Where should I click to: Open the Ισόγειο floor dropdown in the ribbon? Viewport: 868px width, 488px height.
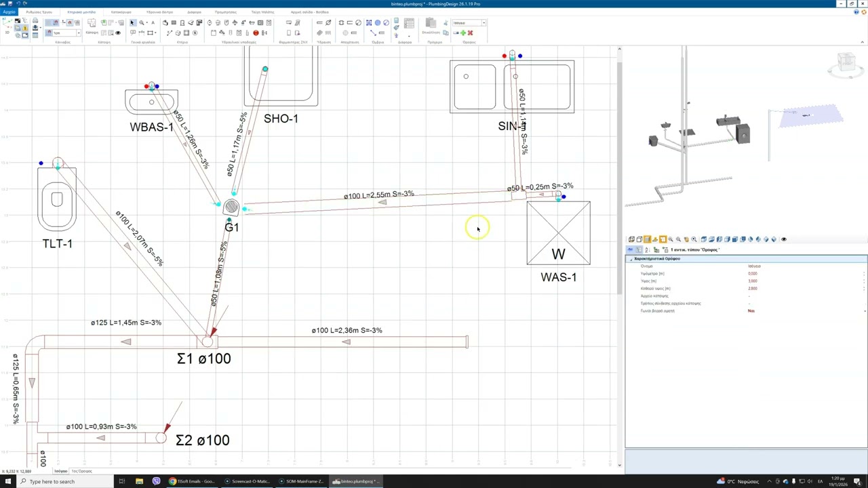484,22
